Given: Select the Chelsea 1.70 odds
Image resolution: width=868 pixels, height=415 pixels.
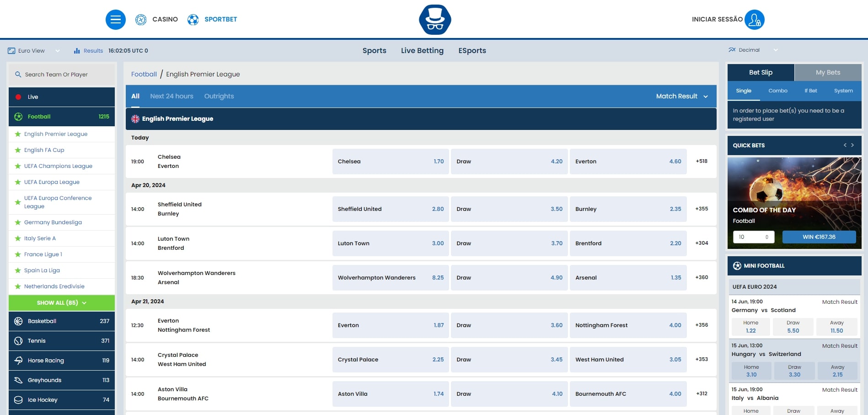Looking at the screenshot, I should [x=390, y=162].
